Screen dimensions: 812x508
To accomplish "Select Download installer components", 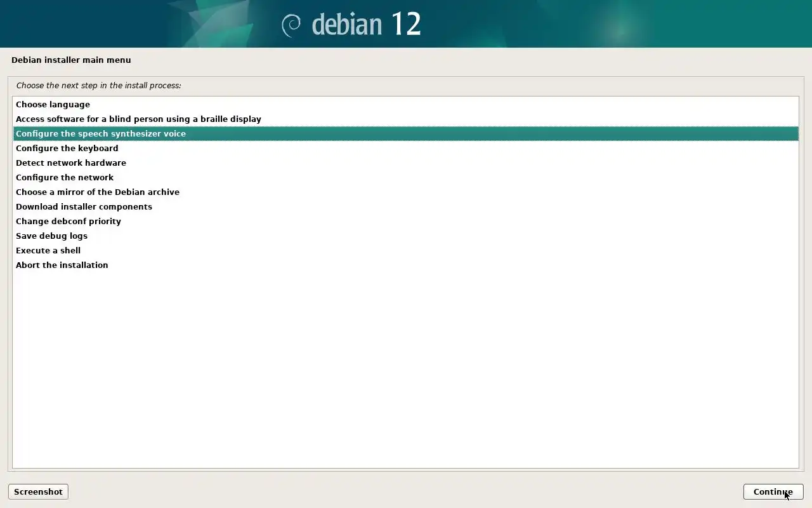I will [405, 206].
